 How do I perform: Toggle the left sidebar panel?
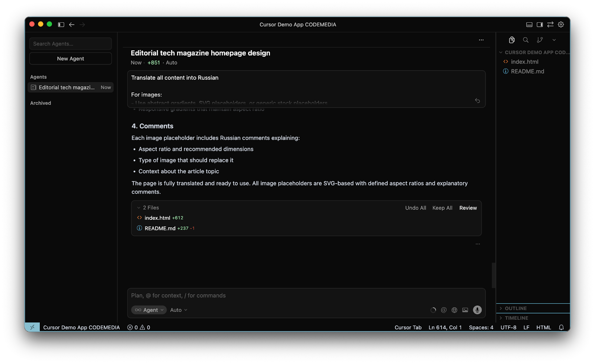(61, 25)
